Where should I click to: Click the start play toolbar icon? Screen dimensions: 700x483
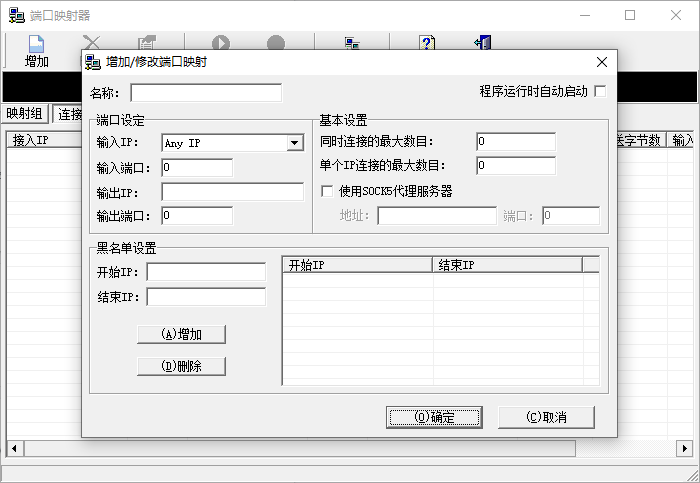(221, 43)
